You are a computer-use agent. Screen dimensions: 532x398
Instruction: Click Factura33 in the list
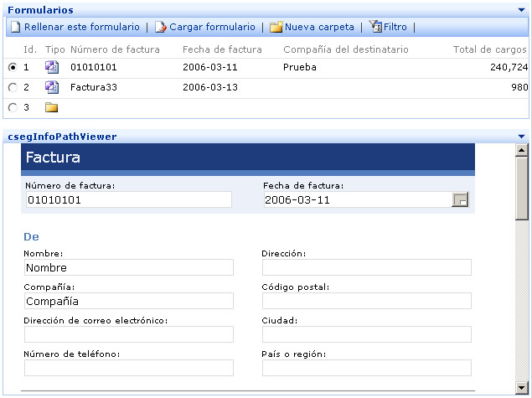tap(94, 87)
